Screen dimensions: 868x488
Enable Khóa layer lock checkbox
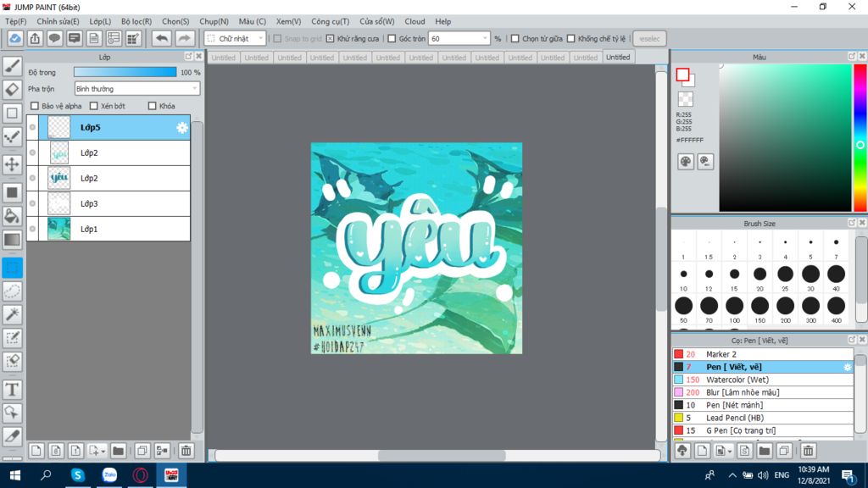point(153,106)
